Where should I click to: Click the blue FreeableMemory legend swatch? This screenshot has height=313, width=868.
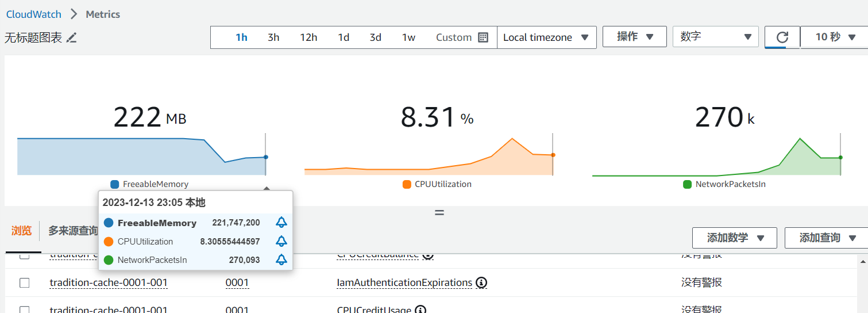115,184
